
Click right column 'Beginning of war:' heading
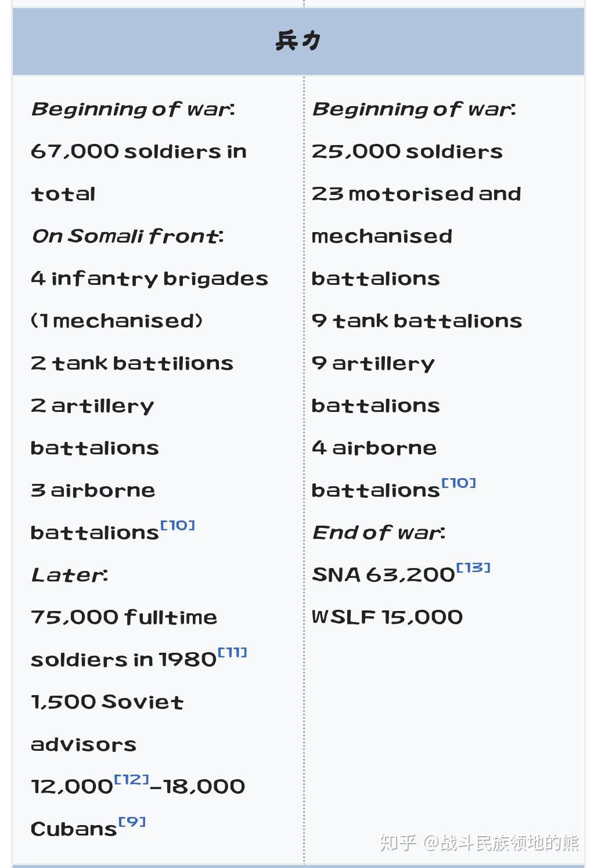[x=414, y=109]
